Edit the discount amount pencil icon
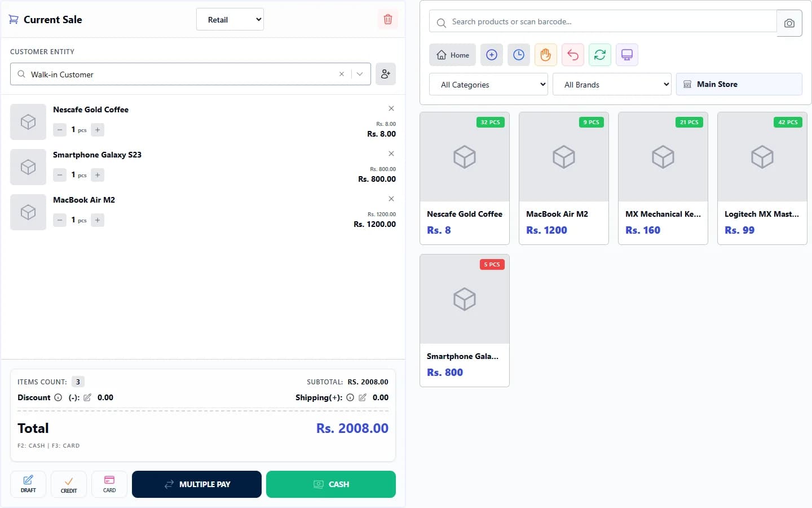Screen dimensions: 812x508 87,397
